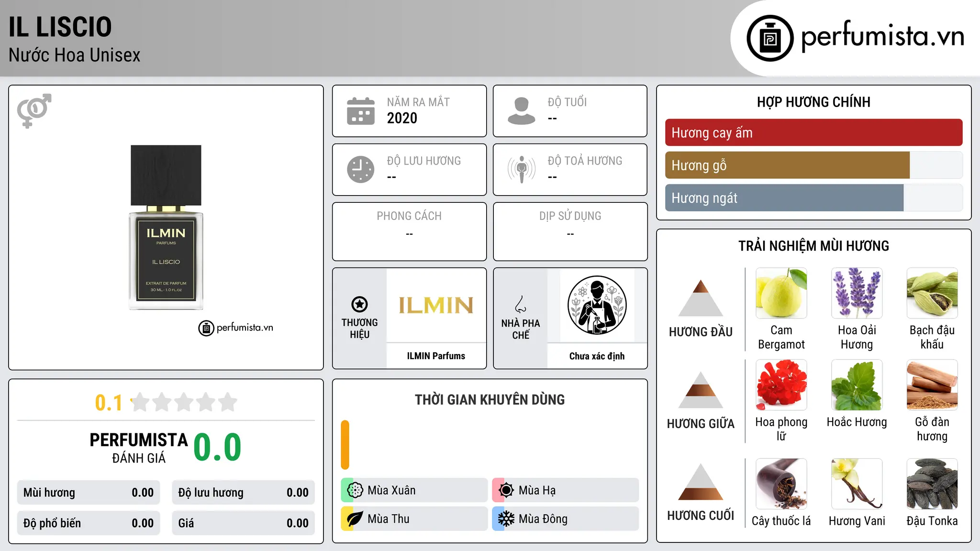This screenshot has width=980, height=551.
Task: Click the PHONG CÁCH style card
Action: (x=409, y=231)
